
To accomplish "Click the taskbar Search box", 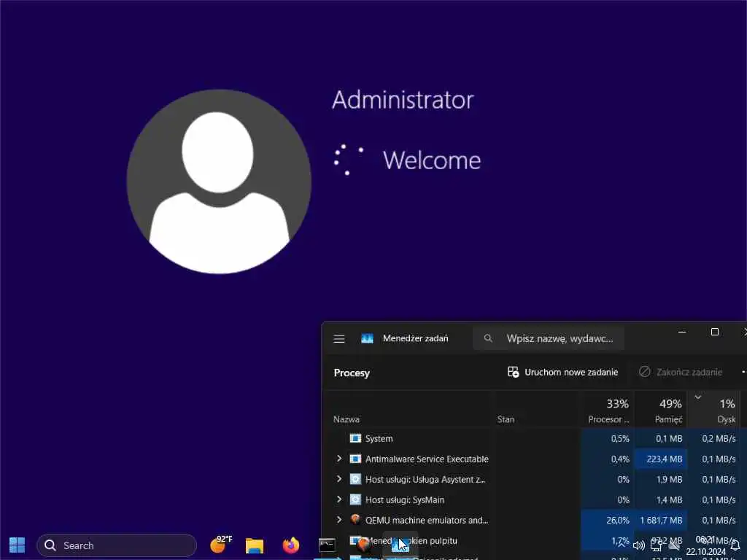I will 117,545.
